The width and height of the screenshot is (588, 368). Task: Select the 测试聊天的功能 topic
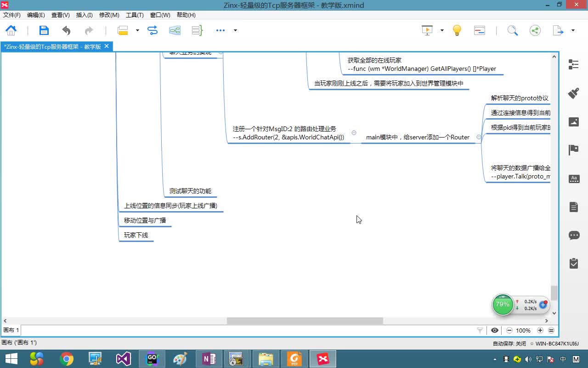click(x=190, y=191)
